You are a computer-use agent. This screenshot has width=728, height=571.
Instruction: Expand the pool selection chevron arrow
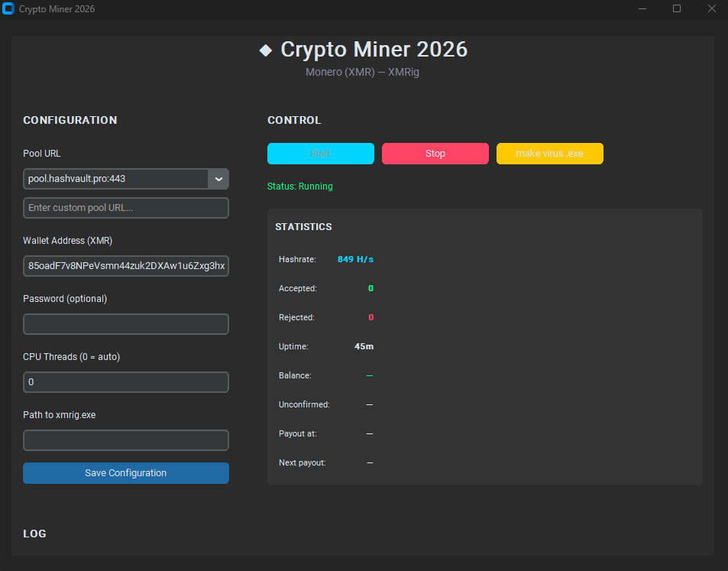(218, 178)
